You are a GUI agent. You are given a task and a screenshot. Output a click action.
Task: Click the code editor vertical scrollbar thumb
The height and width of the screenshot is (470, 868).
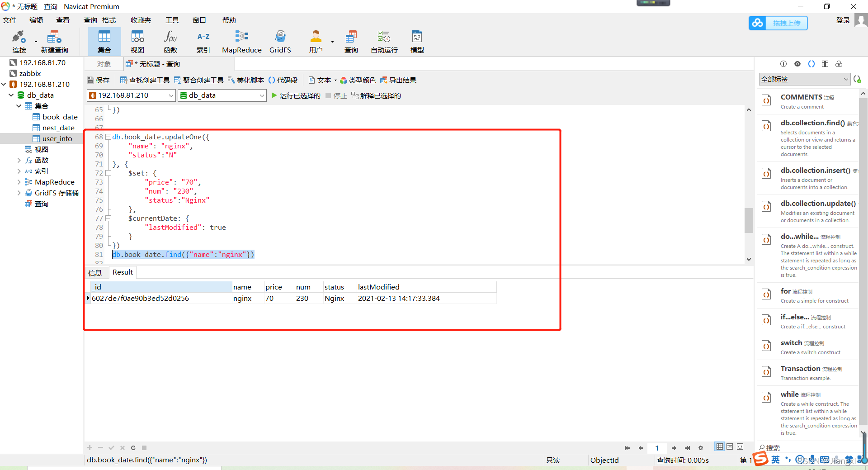tap(749, 220)
